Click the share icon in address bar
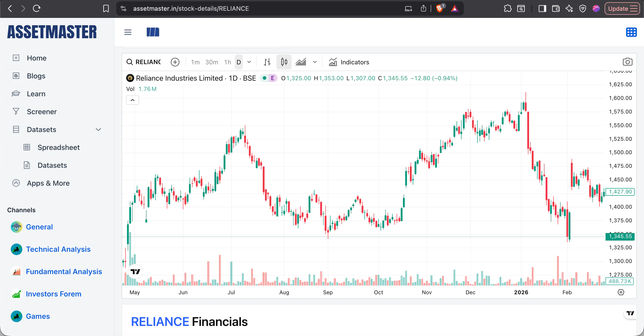This screenshot has width=644, height=336. pos(423,9)
